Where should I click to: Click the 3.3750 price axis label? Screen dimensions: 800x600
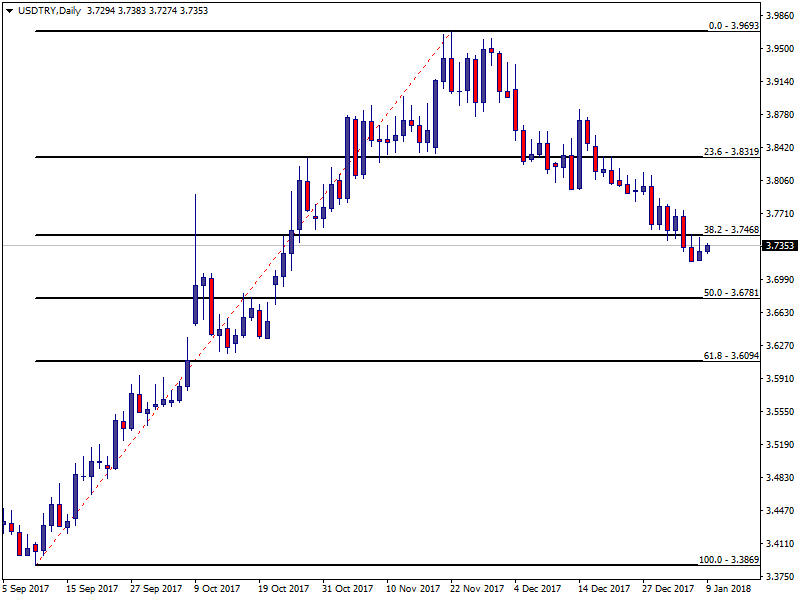(x=779, y=576)
